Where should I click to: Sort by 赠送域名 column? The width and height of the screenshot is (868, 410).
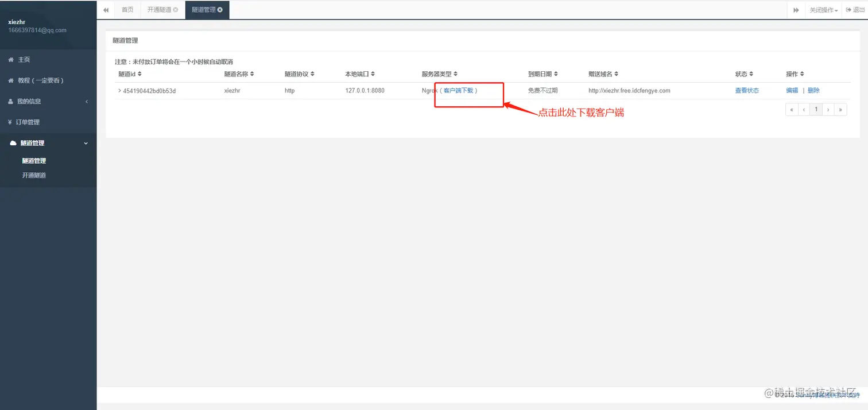point(603,74)
